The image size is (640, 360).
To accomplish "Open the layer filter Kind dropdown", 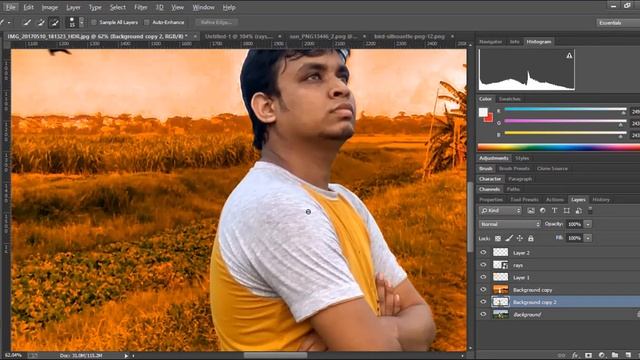I will 500,211.
